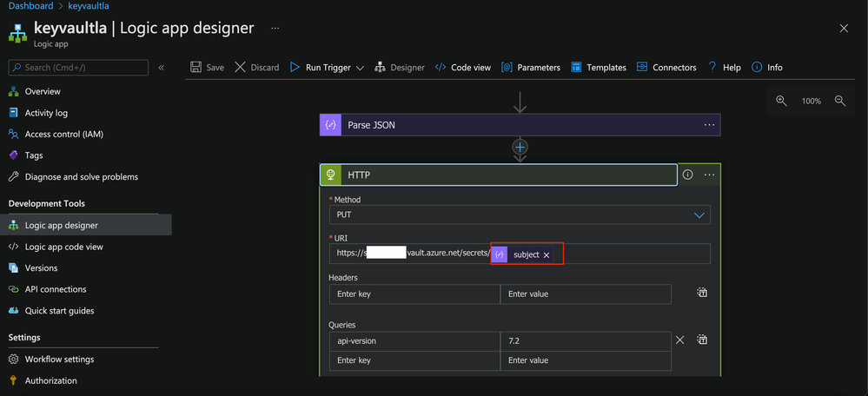Open Authorization settings
The image size is (868, 396).
click(x=51, y=380)
